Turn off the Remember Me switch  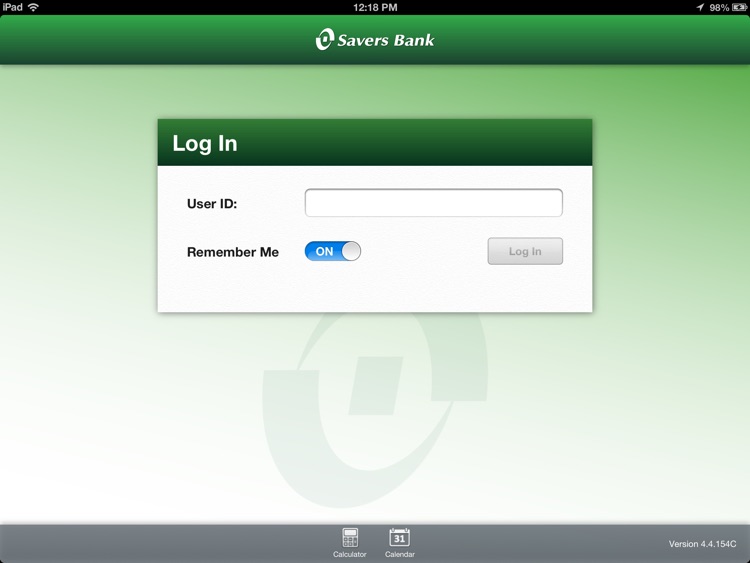tap(332, 251)
